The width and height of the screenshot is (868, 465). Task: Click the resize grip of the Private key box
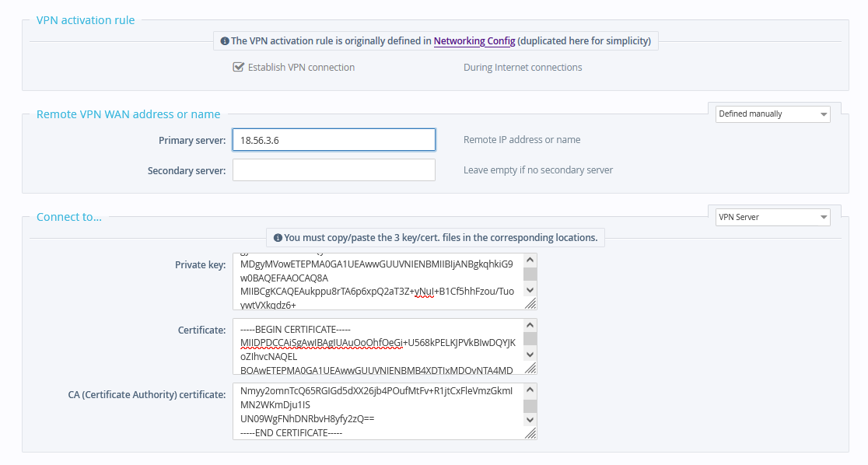tap(530, 305)
